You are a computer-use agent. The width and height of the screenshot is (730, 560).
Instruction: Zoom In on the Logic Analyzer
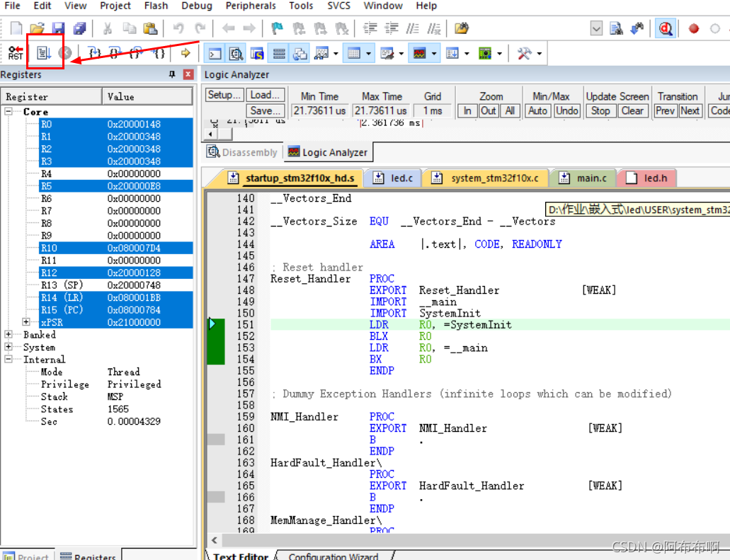pyautogui.click(x=467, y=110)
